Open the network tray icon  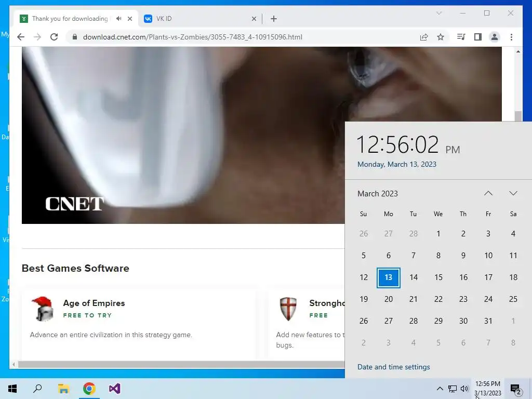pos(453,389)
